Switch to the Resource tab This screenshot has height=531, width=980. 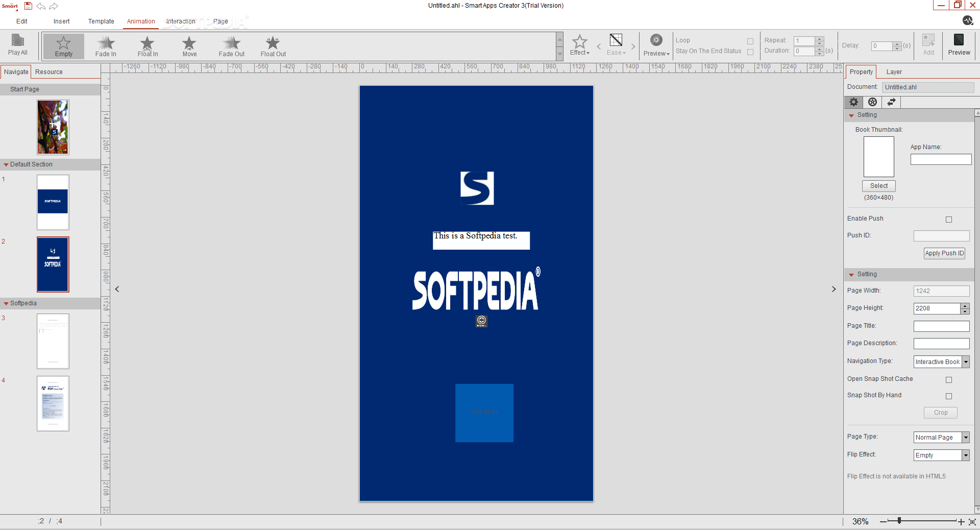[x=49, y=72]
